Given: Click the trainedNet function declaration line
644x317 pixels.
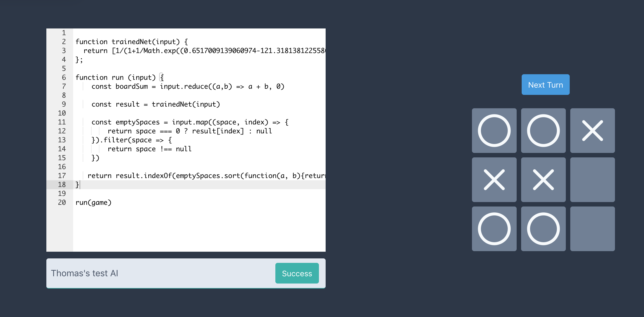Looking at the screenshot, I should pyautogui.click(x=131, y=42).
